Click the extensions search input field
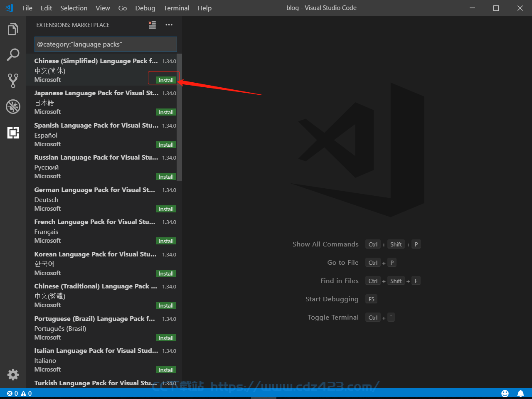 point(106,44)
